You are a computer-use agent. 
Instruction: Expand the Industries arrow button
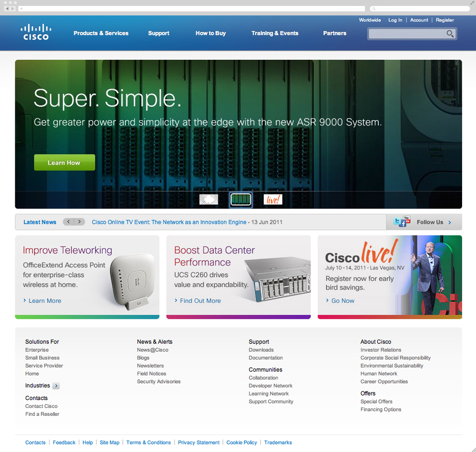[x=56, y=386]
